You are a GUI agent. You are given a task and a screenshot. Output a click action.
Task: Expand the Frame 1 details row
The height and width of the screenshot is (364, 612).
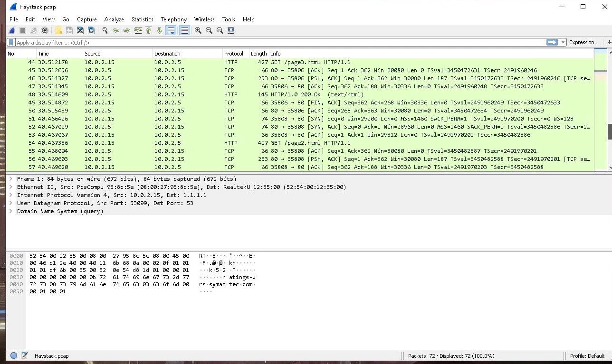11,179
